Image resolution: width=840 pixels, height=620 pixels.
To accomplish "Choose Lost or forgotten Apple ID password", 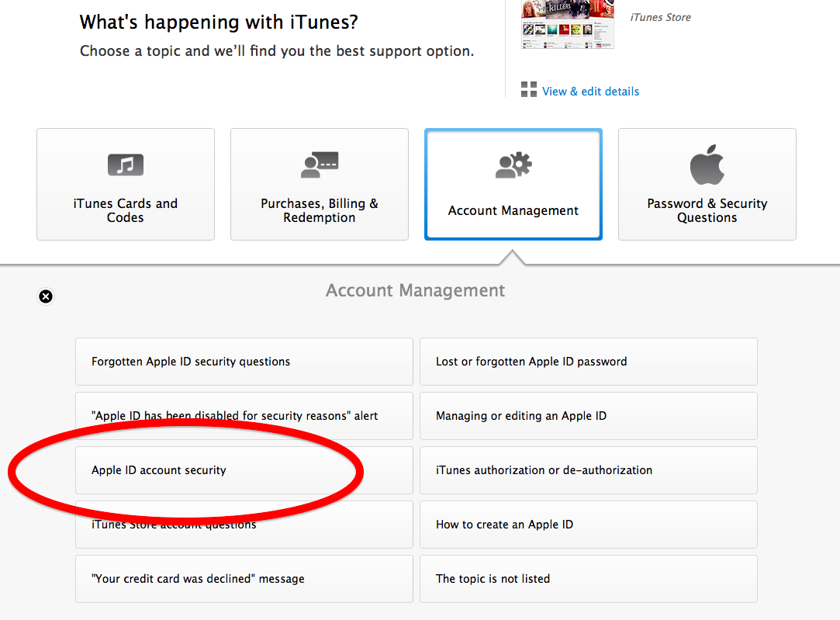I will coord(588,362).
